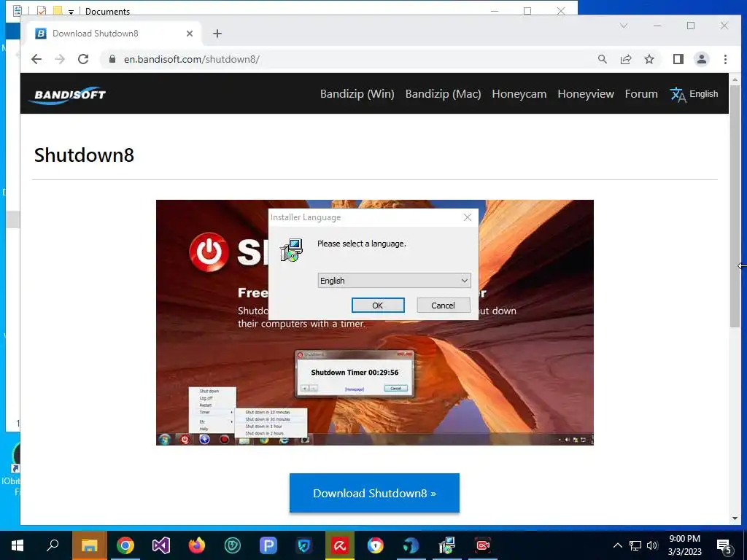Image resolution: width=747 pixels, height=560 pixels.
Task: Open Bandizip (Win) page
Action: pos(357,94)
